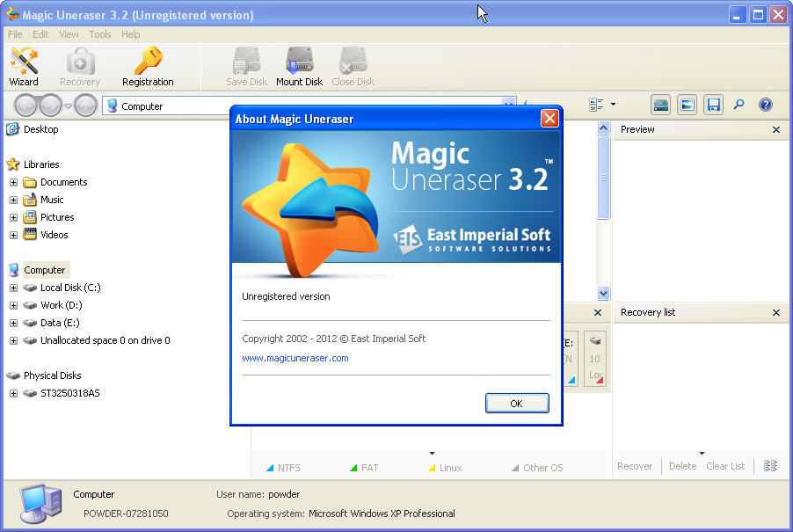This screenshot has width=793, height=532.
Task: Click the Help question mark icon
Action: [765, 105]
